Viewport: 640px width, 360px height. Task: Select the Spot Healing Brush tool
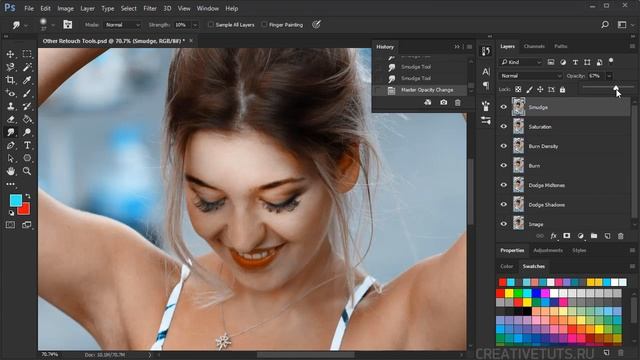pyautogui.click(x=11, y=93)
